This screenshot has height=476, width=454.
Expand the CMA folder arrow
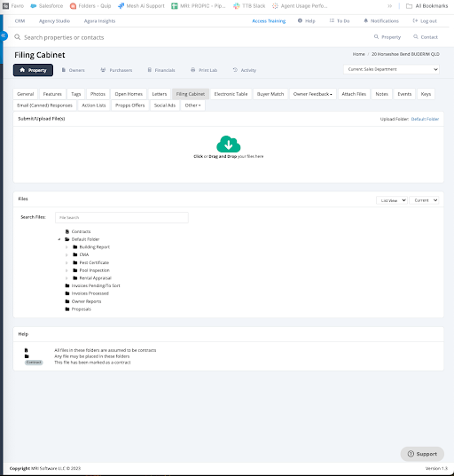click(67, 254)
